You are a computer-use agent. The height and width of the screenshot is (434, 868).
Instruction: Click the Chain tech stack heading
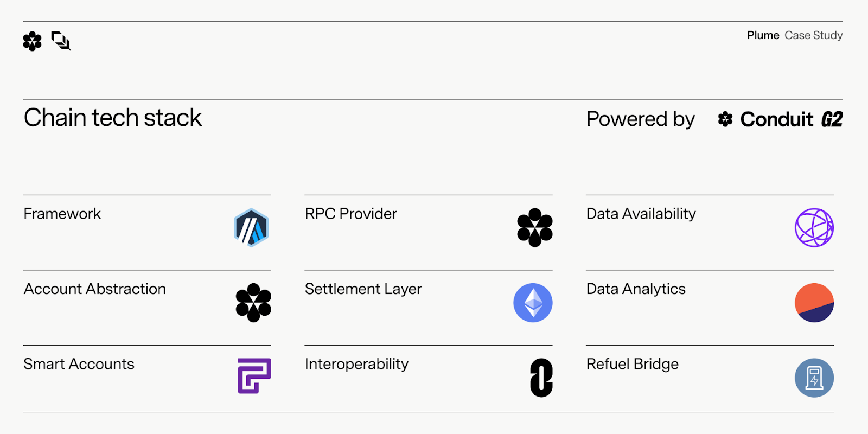pyautogui.click(x=113, y=118)
